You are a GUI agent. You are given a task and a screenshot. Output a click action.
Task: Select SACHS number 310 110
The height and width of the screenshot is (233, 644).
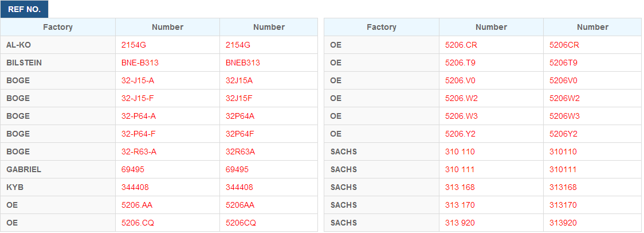click(460, 152)
